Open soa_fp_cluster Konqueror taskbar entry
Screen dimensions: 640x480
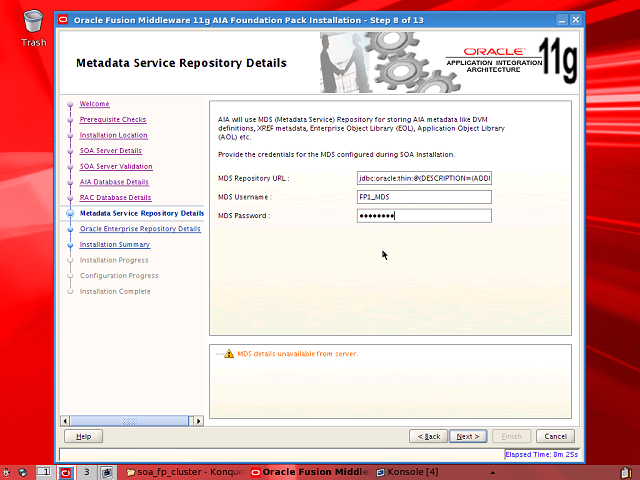tap(185, 472)
